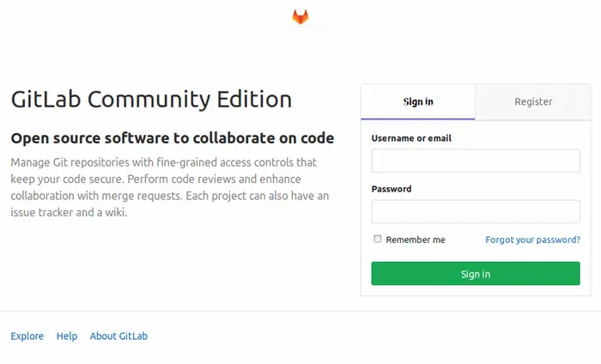This screenshot has width=601, height=364.
Task: Open the Forgot your password link
Action: pos(532,240)
